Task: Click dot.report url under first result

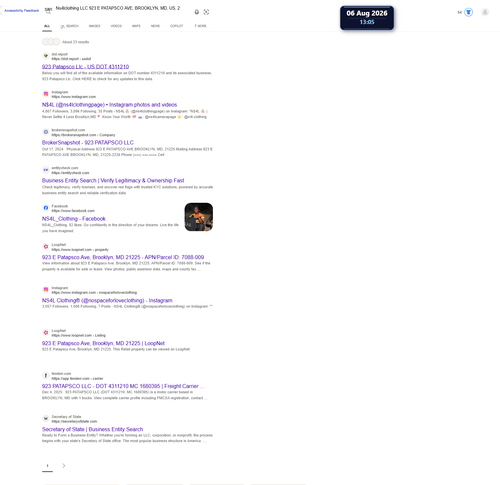Action: click(x=71, y=59)
